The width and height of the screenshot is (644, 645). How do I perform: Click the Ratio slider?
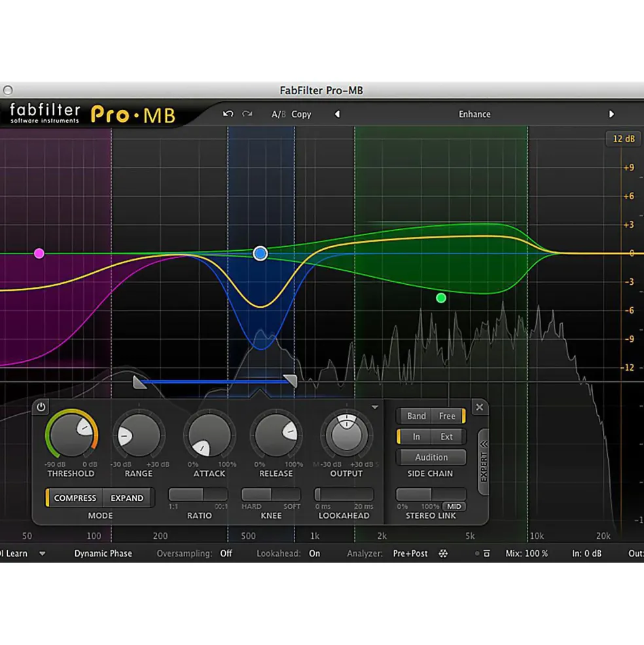(198, 494)
